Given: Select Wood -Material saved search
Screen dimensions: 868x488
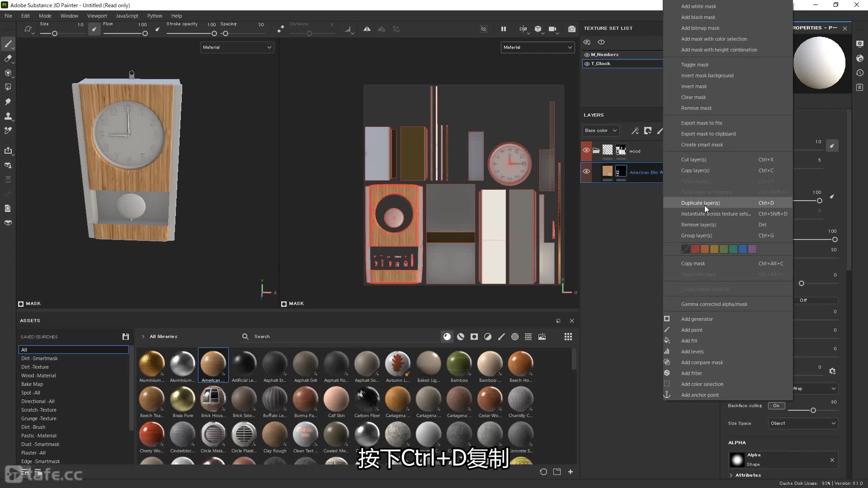Looking at the screenshot, I should click(x=38, y=375).
